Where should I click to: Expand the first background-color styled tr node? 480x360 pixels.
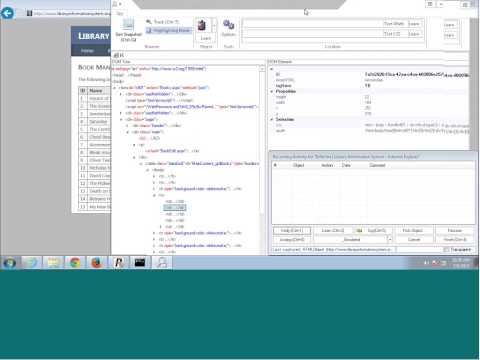pyautogui.click(x=154, y=189)
